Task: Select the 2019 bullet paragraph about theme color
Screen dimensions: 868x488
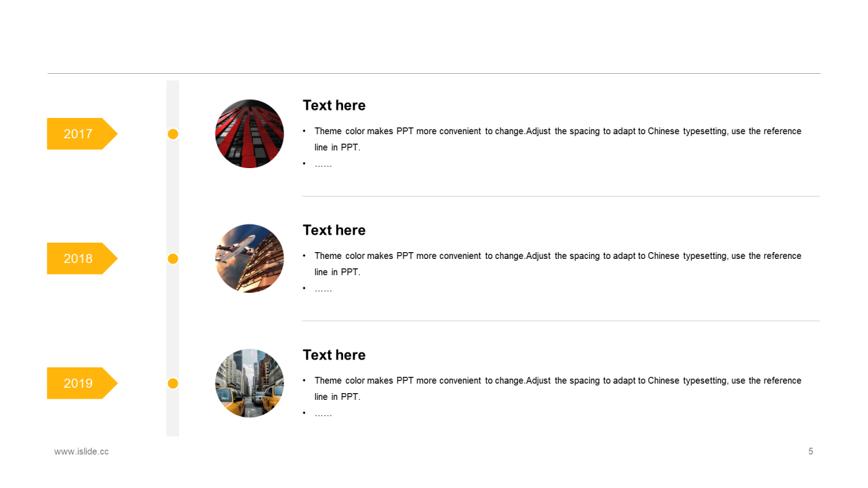Action: pyautogui.click(x=553, y=388)
